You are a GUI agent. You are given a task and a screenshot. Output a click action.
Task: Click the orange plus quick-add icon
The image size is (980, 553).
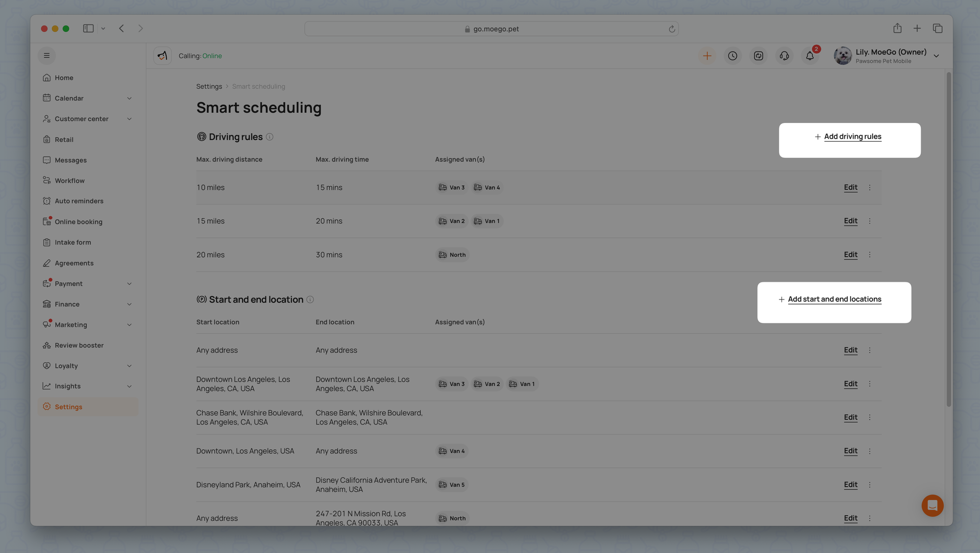point(707,56)
